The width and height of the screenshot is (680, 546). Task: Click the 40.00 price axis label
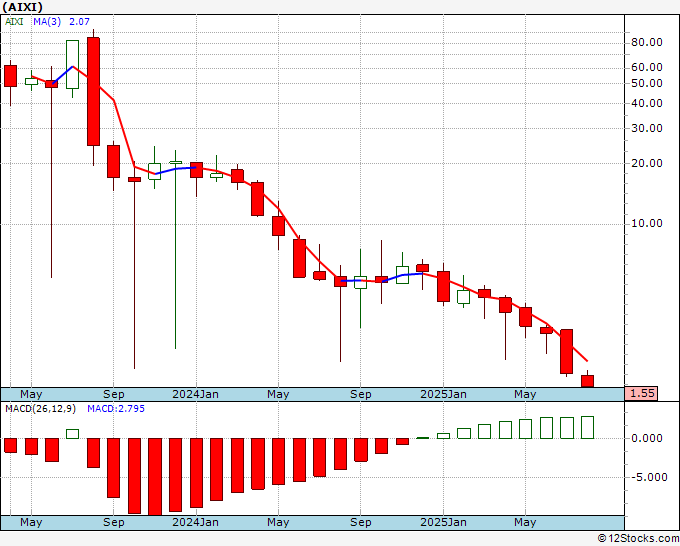pyautogui.click(x=647, y=103)
